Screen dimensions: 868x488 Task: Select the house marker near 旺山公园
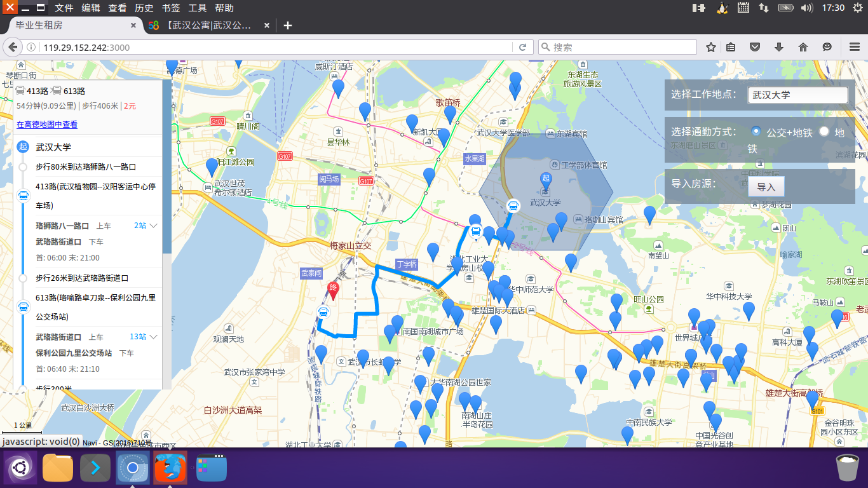pos(617,302)
